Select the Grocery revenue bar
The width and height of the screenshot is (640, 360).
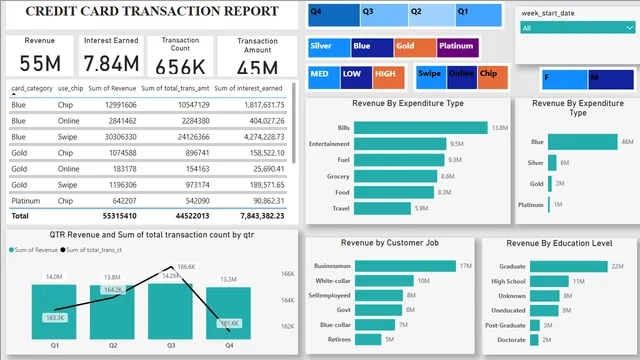[x=396, y=176]
